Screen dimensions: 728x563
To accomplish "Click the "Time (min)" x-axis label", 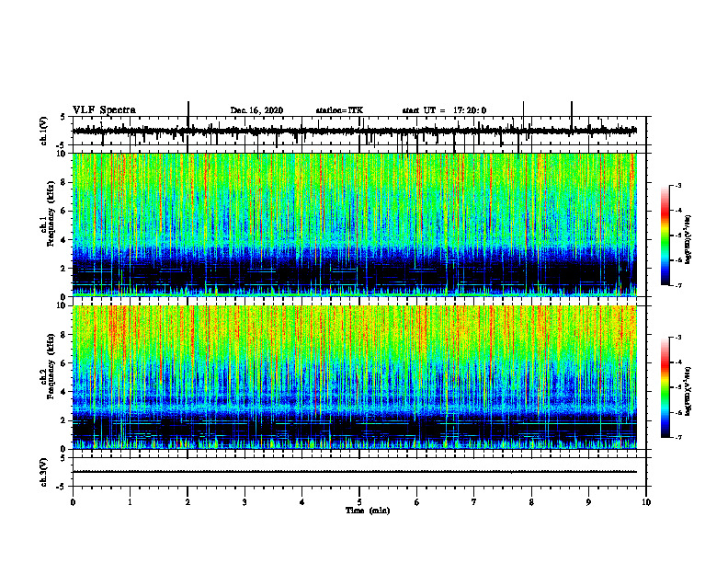I will point(368,511).
